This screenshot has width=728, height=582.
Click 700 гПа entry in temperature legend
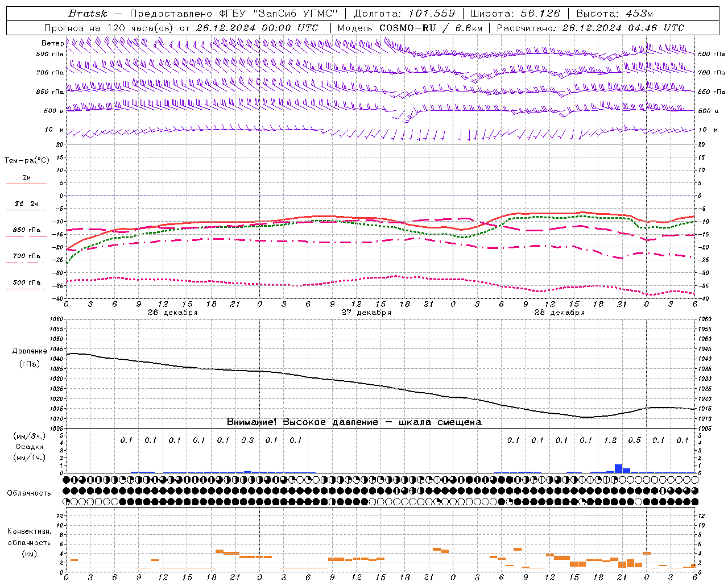27,256
